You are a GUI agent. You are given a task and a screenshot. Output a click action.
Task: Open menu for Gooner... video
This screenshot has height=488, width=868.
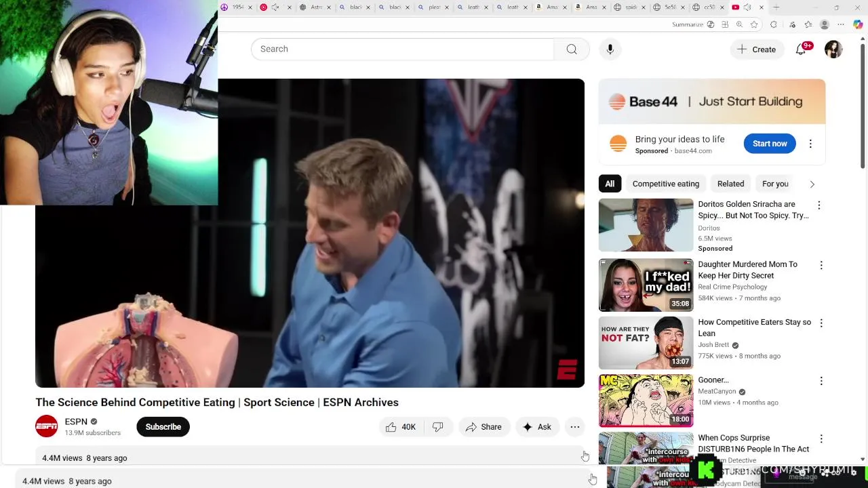tap(821, 382)
